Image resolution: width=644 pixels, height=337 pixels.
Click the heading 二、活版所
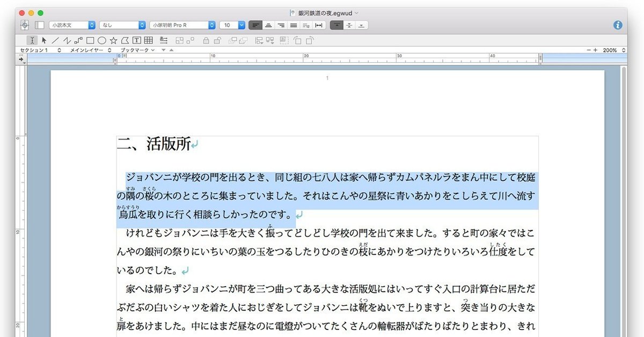click(x=153, y=144)
